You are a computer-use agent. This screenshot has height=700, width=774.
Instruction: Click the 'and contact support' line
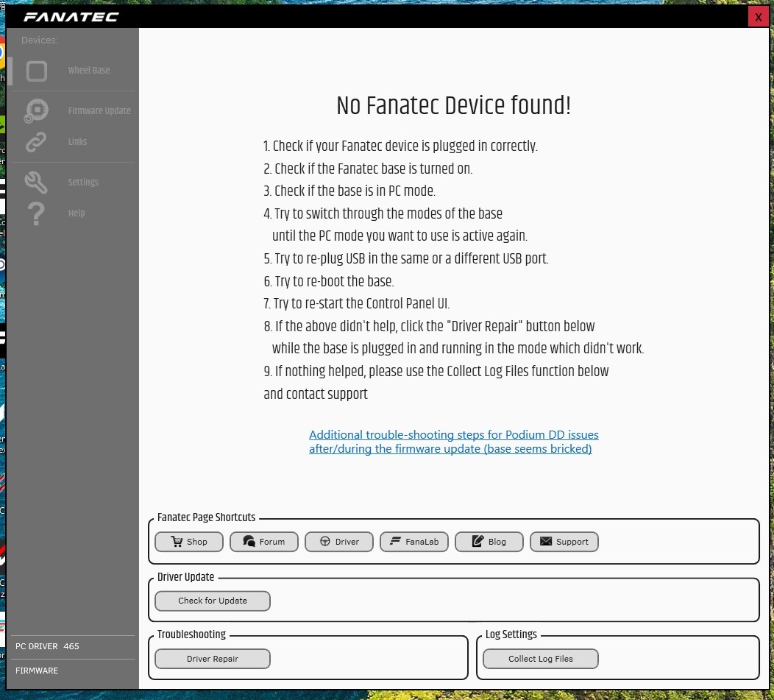[x=316, y=394]
